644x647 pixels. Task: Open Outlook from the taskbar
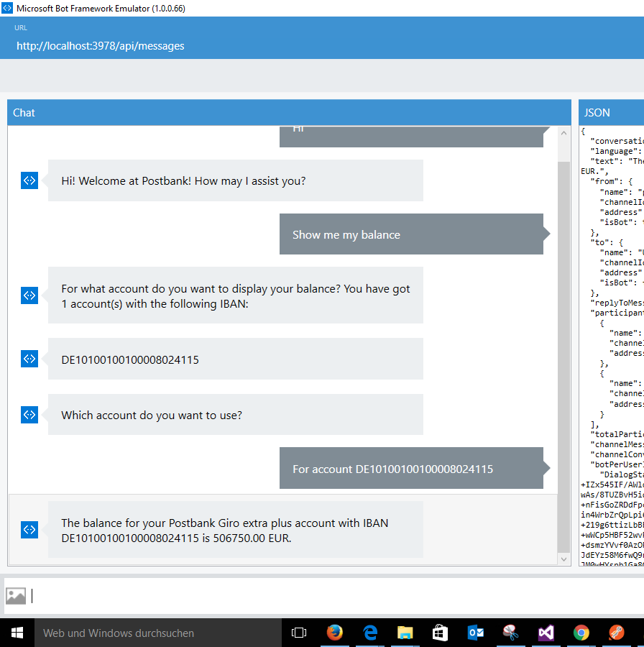tap(475, 633)
